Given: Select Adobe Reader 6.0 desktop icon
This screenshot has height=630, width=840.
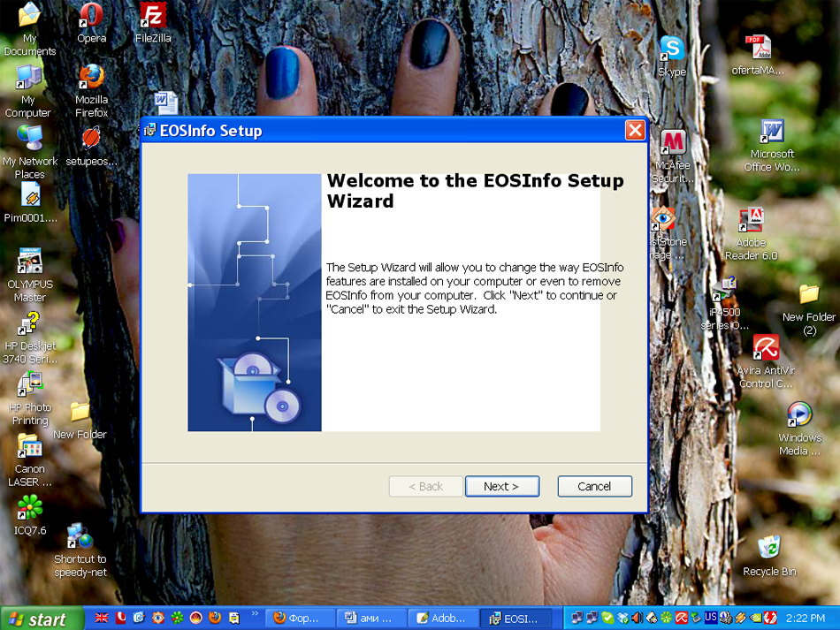Looking at the screenshot, I should pos(751,224).
